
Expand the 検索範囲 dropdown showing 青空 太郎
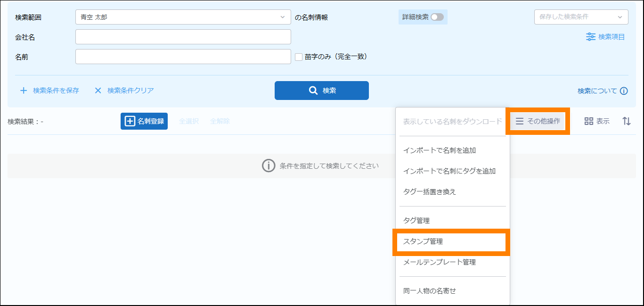tap(183, 17)
